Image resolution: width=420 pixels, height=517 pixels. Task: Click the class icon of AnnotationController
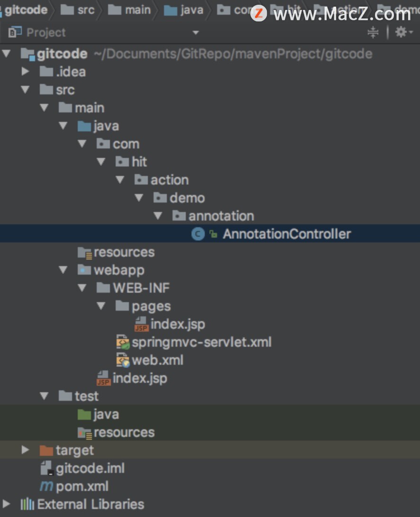pos(198,234)
